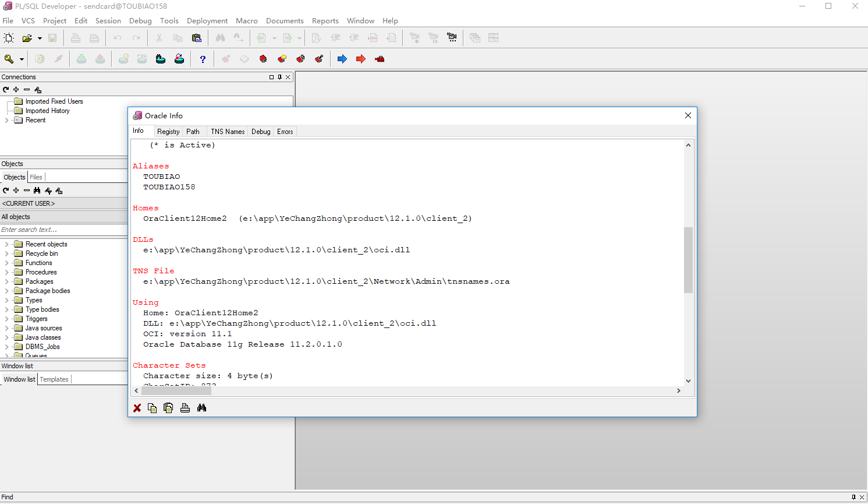Click the red right arrow toolbar icon
The height and width of the screenshot is (504, 868).
(361, 59)
